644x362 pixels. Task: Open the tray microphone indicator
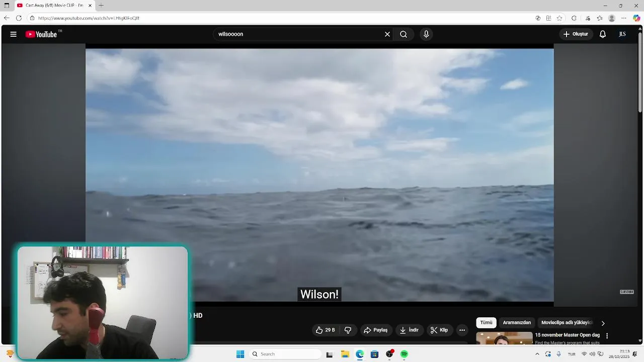click(x=558, y=354)
